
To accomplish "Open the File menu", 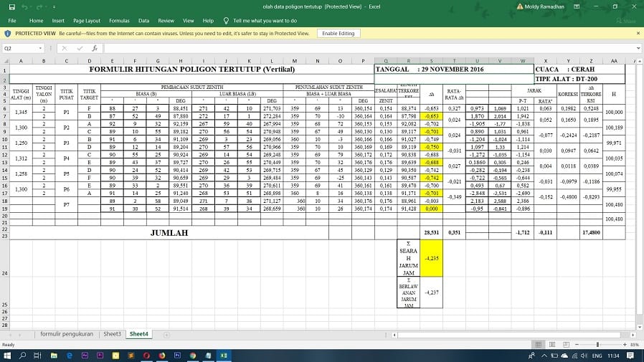I will pos(12,21).
